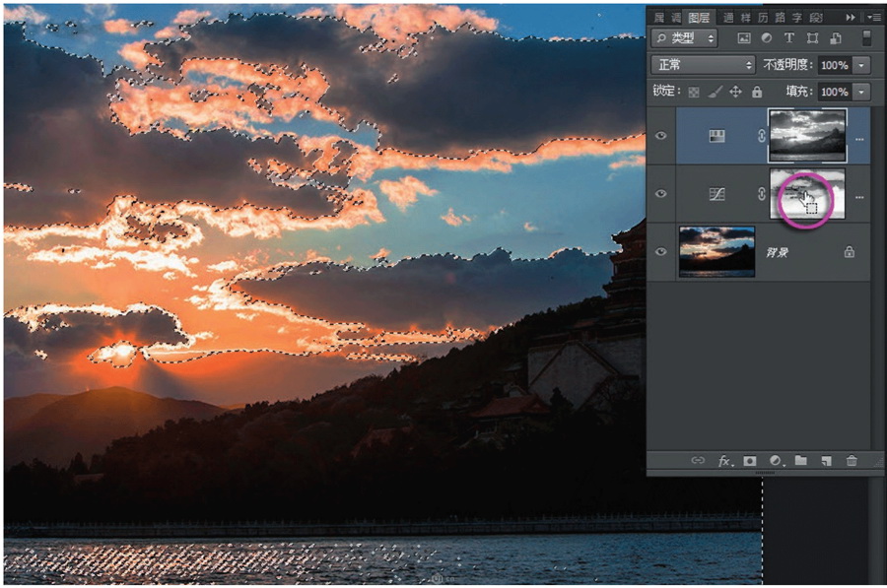This screenshot has height=588, width=887.
Task: Select the curves layer mask thumbnail
Action: (x=807, y=194)
